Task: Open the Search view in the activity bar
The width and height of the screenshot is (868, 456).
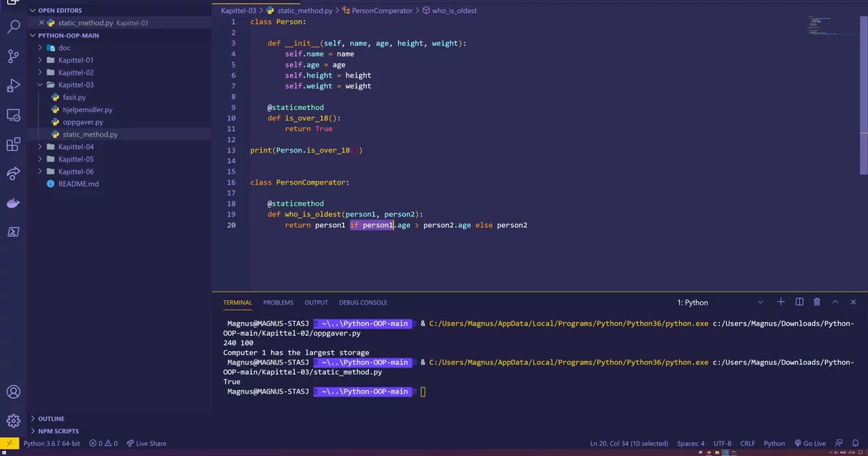Action: 13,28
